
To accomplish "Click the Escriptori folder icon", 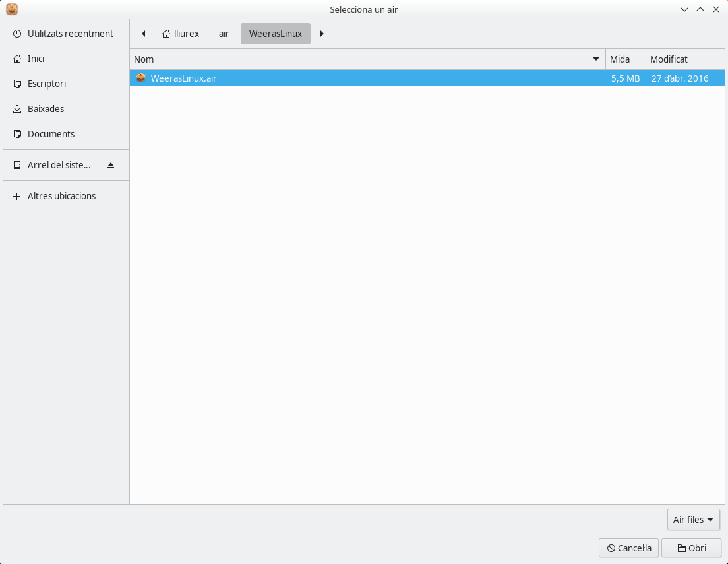I will [x=17, y=84].
